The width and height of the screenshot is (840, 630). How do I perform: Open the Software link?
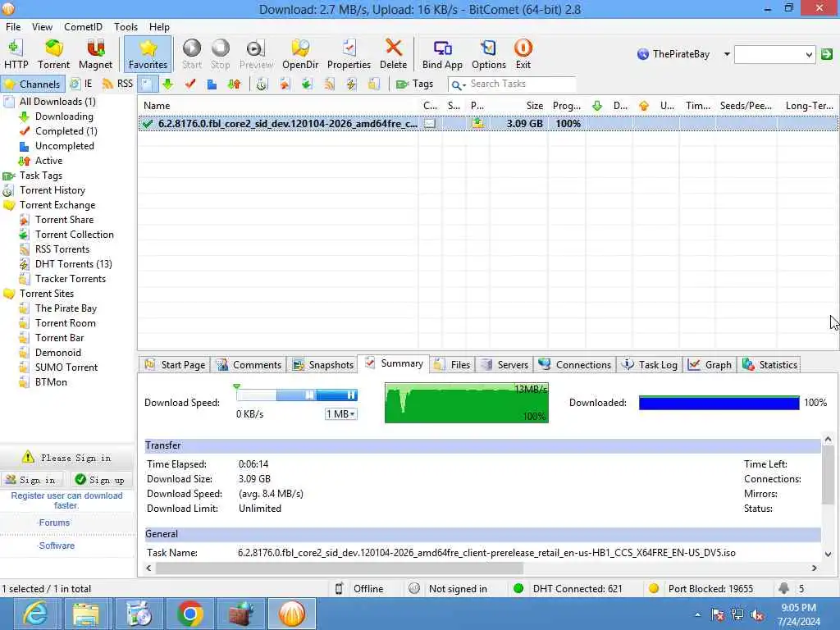[x=57, y=546]
